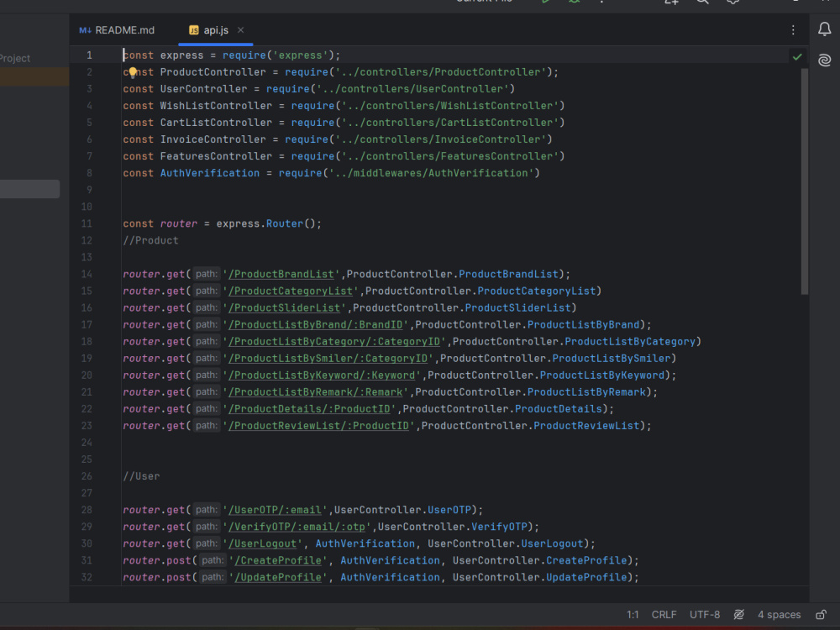Click UserController.UserLogout method reference
The height and width of the screenshot is (630, 840).
[506, 543]
